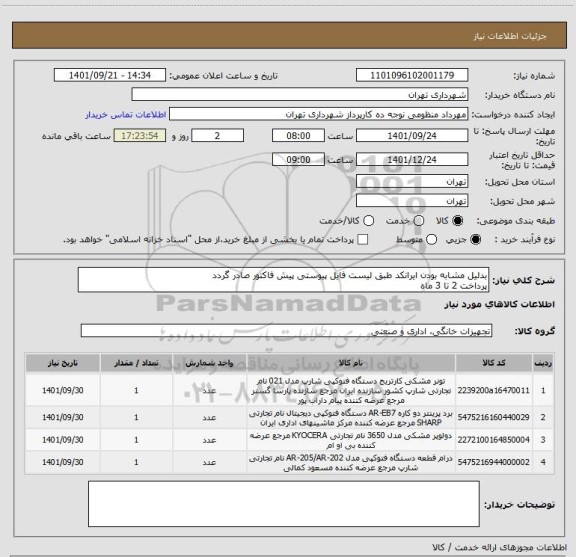Click the واحد شمارش column header
The width and height of the screenshot is (576, 557).
click(209, 363)
